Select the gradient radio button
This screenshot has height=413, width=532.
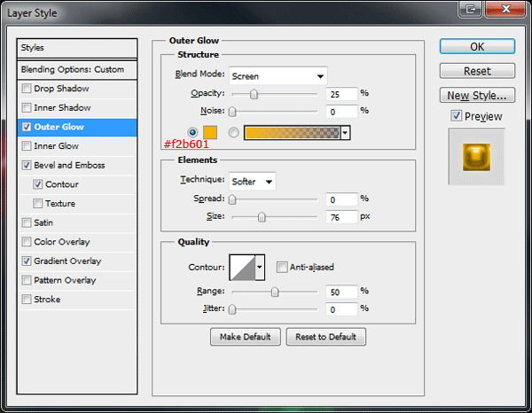pyautogui.click(x=233, y=132)
